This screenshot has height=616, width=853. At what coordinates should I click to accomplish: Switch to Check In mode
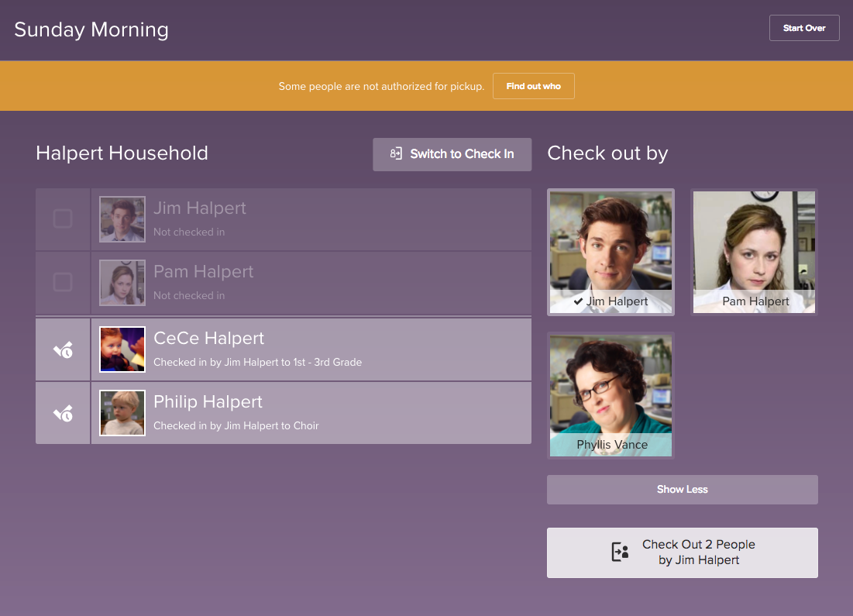(x=452, y=154)
